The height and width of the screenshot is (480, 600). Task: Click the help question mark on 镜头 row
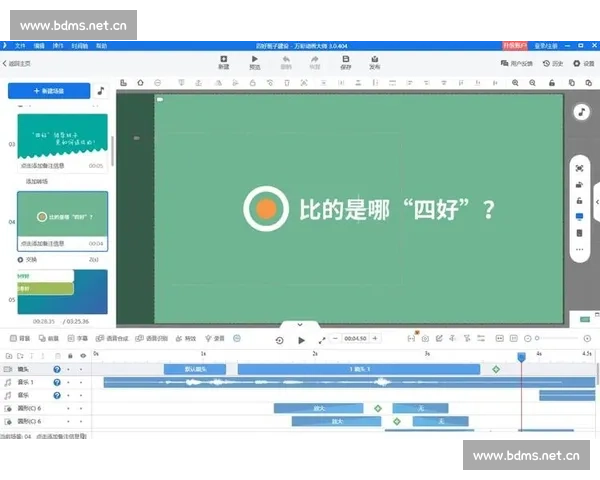pyautogui.click(x=57, y=369)
